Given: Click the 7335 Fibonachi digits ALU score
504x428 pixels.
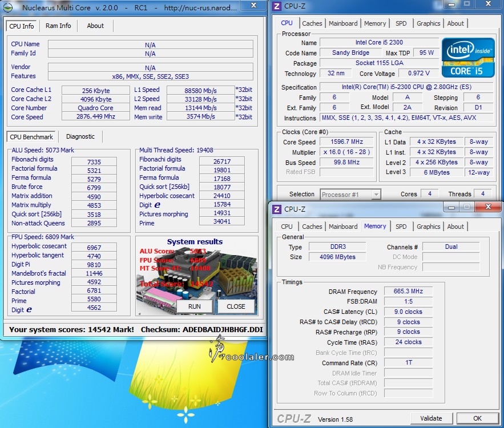Looking at the screenshot, I should tap(94, 162).
